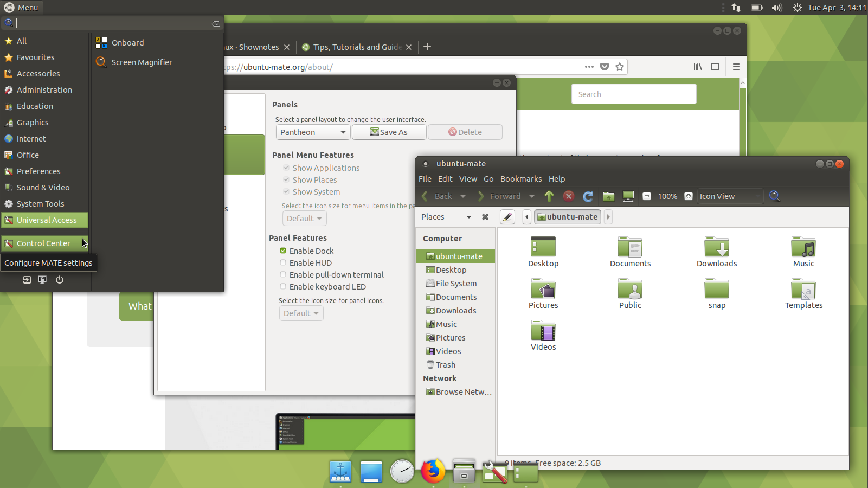Open the Music folder icon
The width and height of the screenshot is (868, 488).
(803, 253)
